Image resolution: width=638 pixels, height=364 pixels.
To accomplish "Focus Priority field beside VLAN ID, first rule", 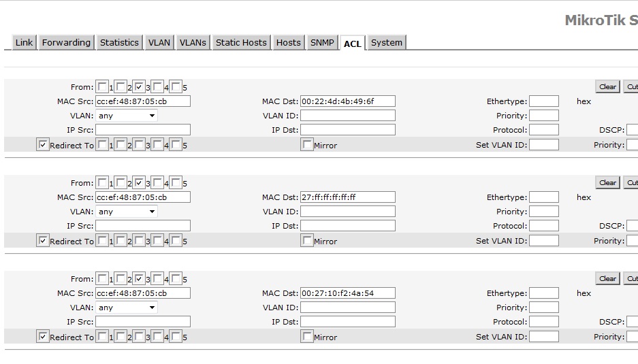I will click(544, 116).
